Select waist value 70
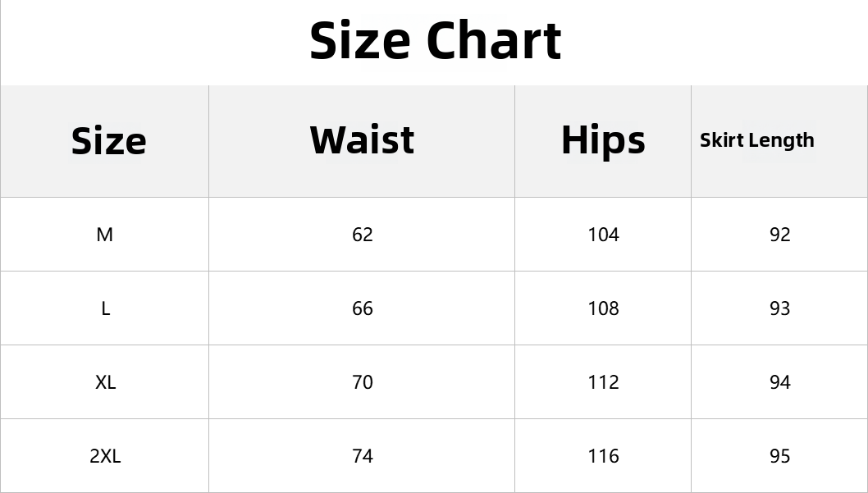 tap(363, 382)
